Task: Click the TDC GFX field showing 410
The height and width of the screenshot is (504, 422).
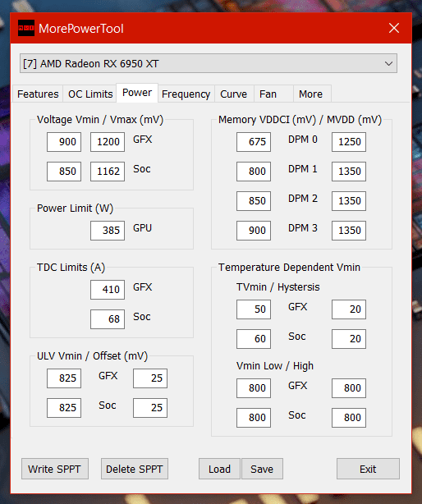Action: pyautogui.click(x=108, y=290)
